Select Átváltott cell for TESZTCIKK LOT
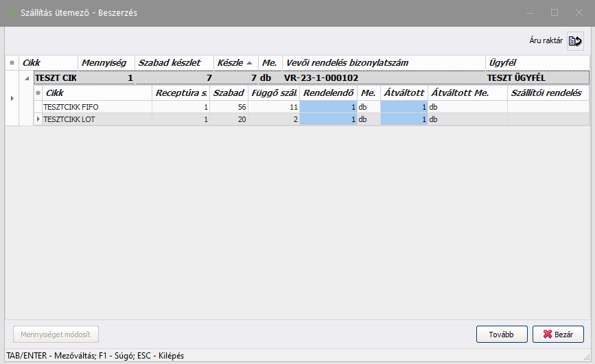The height and width of the screenshot is (364, 595). click(x=404, y=119)
